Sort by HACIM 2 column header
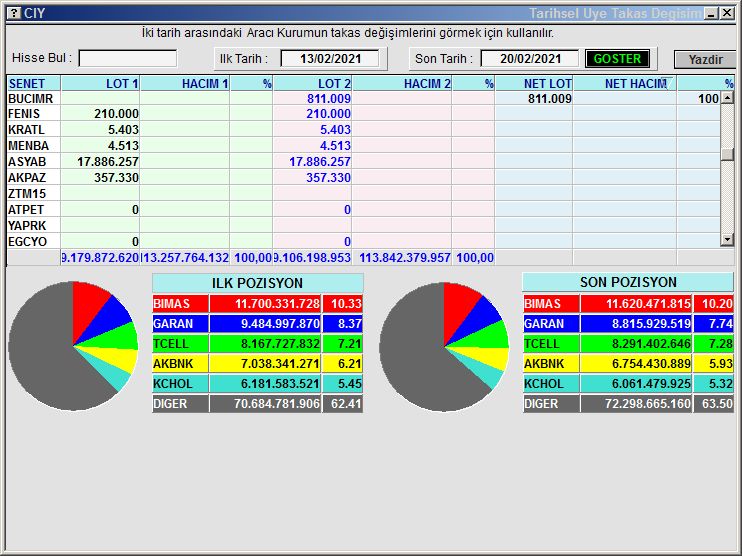This screenshot has height=556, width=742. (x=402, y=83)
